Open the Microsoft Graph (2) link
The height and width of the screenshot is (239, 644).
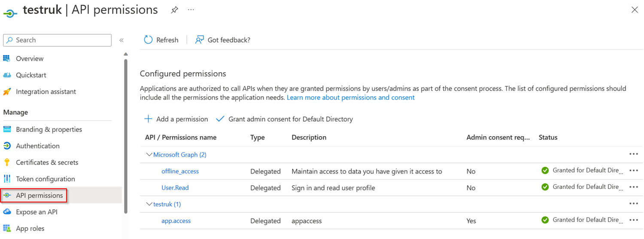point(180,155)
